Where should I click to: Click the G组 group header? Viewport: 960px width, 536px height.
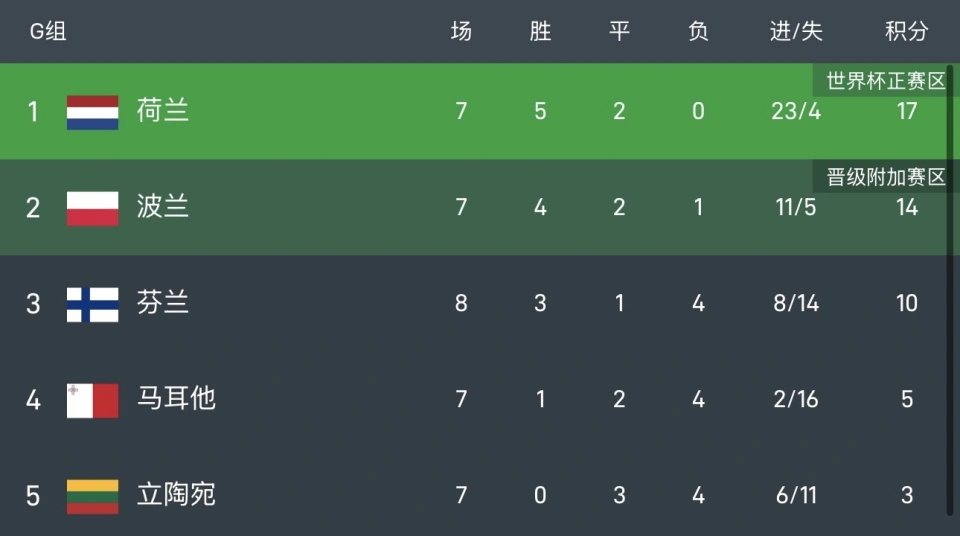[x=48, y=31]
